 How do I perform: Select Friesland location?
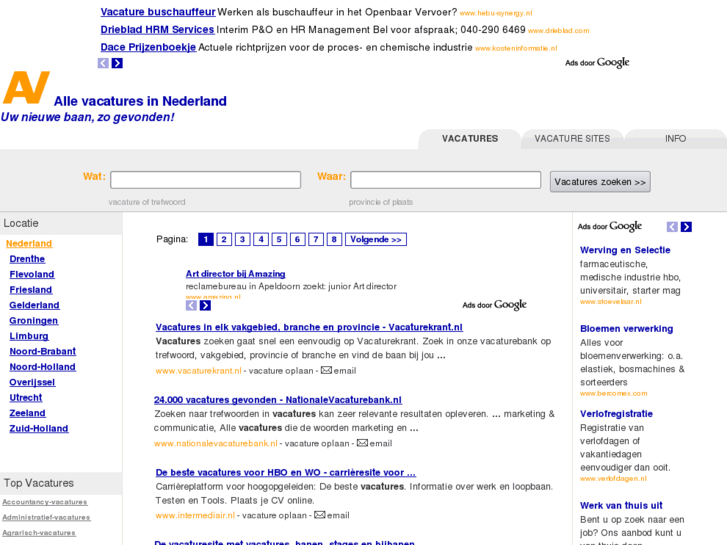coord(31,289)
